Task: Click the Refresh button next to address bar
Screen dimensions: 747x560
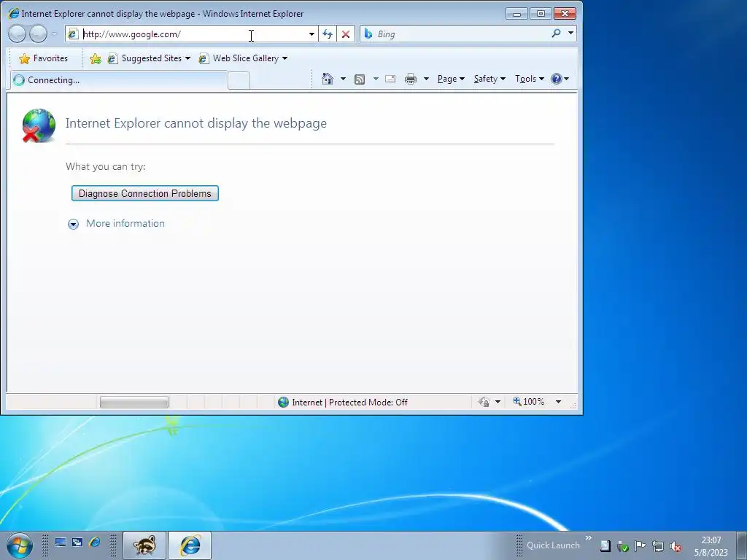Action: point(328,34)
